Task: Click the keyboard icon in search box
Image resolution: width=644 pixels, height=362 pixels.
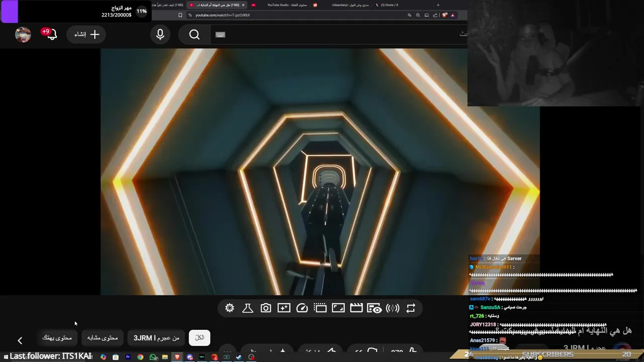Action: [220, 35]
